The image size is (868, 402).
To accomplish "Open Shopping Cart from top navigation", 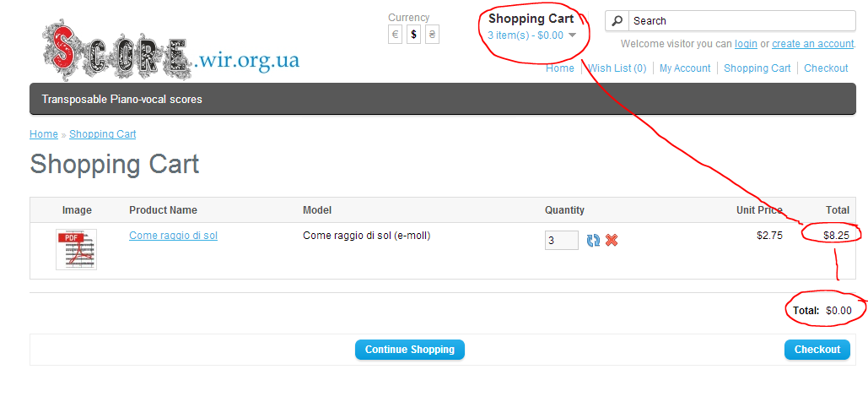I will 757,68.
